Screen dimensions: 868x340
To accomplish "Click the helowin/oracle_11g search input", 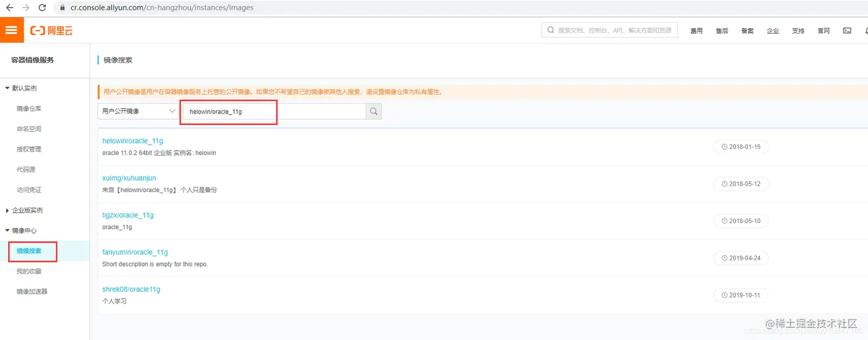I will pos(274,111).
